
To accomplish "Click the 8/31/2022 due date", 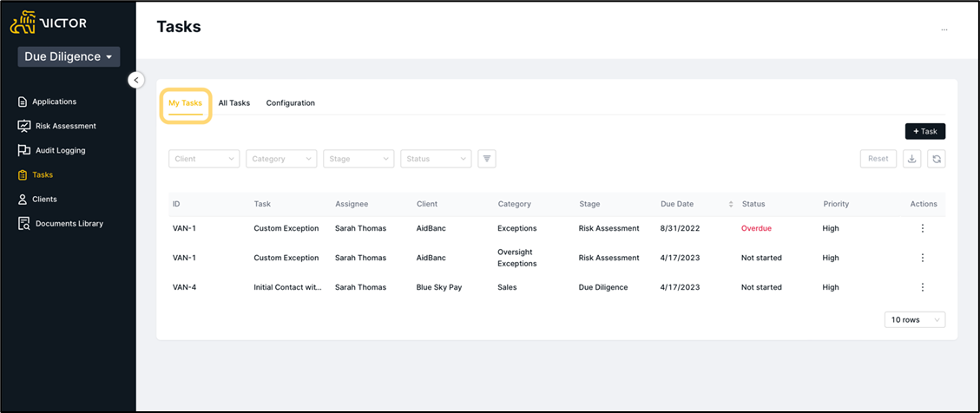I will pyautogui.click(x=680, y=228).
